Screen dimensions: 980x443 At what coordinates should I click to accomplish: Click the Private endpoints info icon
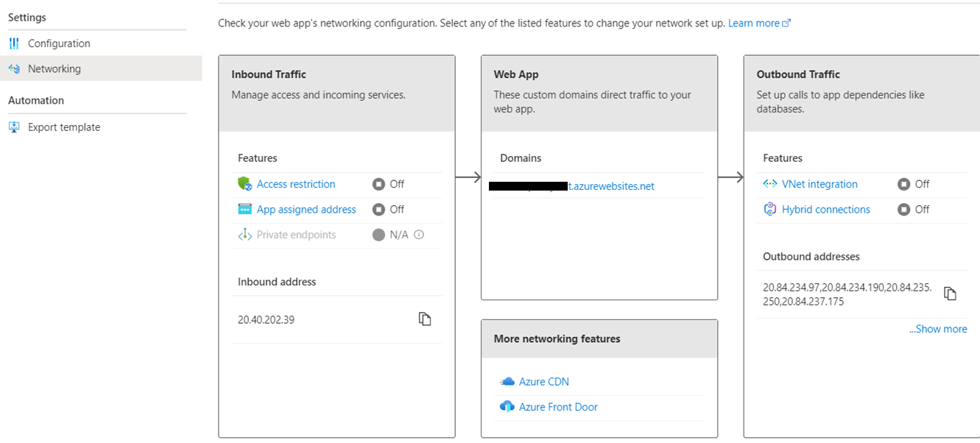tap(419, 235)
